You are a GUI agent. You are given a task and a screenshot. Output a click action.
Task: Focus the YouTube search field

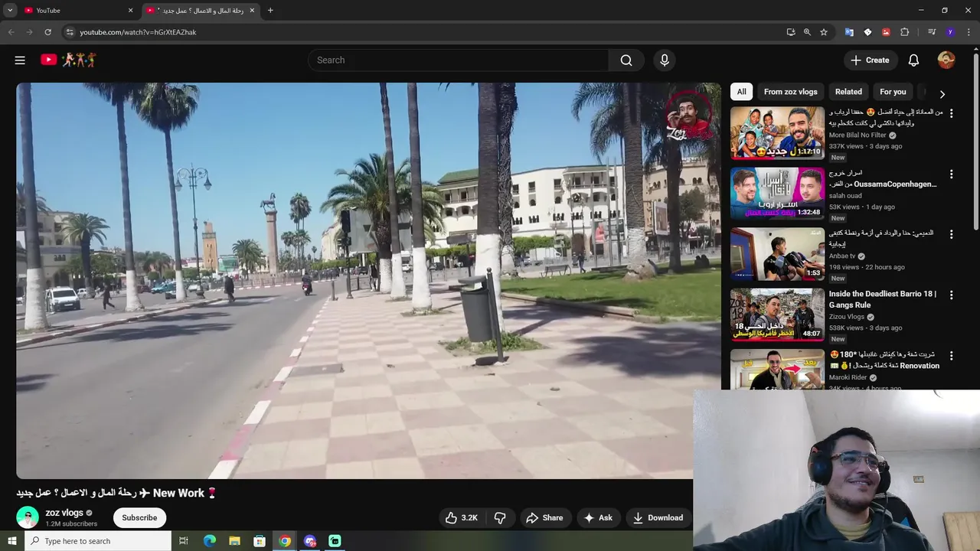point(459,60)
